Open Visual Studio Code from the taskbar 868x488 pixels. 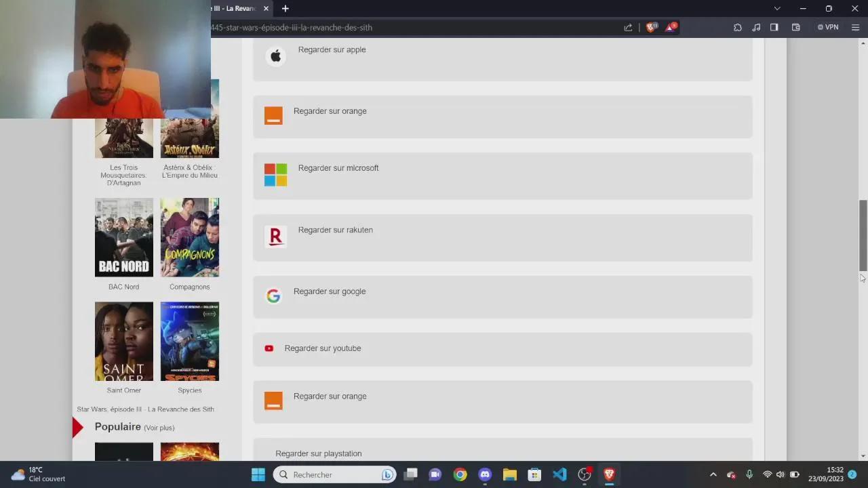(559, 474)
